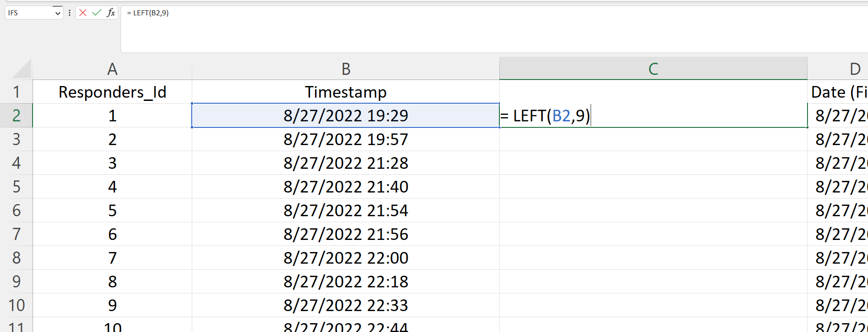Click the Date header cell in column D

pyautogui.click(x=838, y=92)
